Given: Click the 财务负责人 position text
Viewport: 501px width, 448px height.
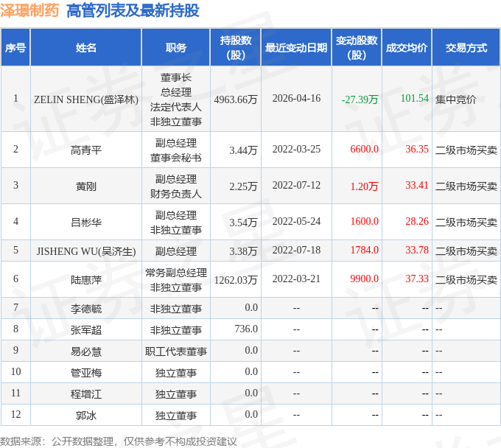Looking at the screenshot, I should [x=176, y=194].
